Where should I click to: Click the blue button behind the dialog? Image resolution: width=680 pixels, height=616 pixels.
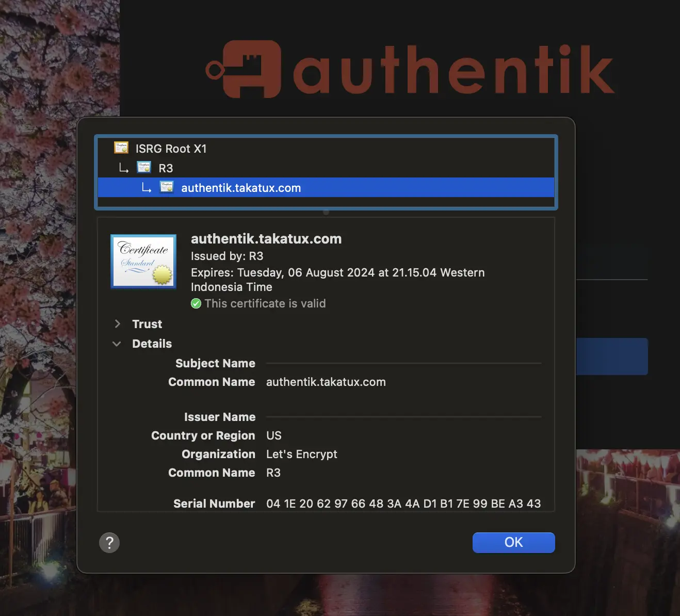click(x=612, y=356)
